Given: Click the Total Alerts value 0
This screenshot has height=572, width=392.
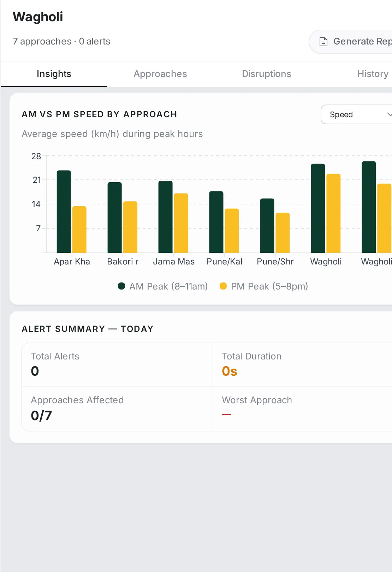Looking at the screenshot, I should pyautogui.click(x=35, y=371).
